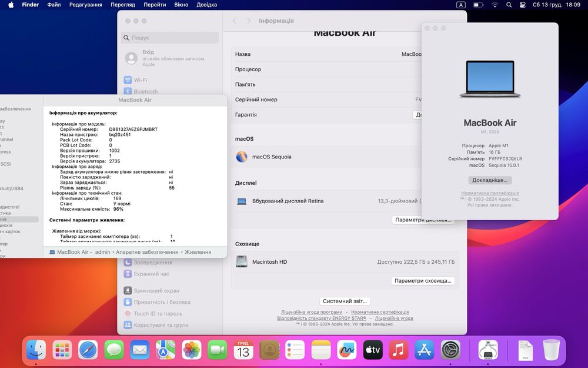
Task: Open the Довідка menu
Action: [x=206, y=5]
